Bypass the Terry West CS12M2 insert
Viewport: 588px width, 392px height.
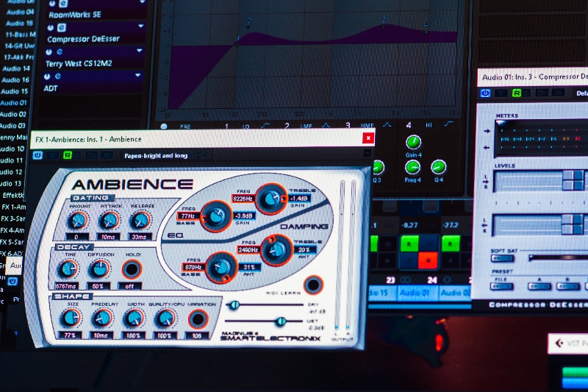tap(49, 51)
